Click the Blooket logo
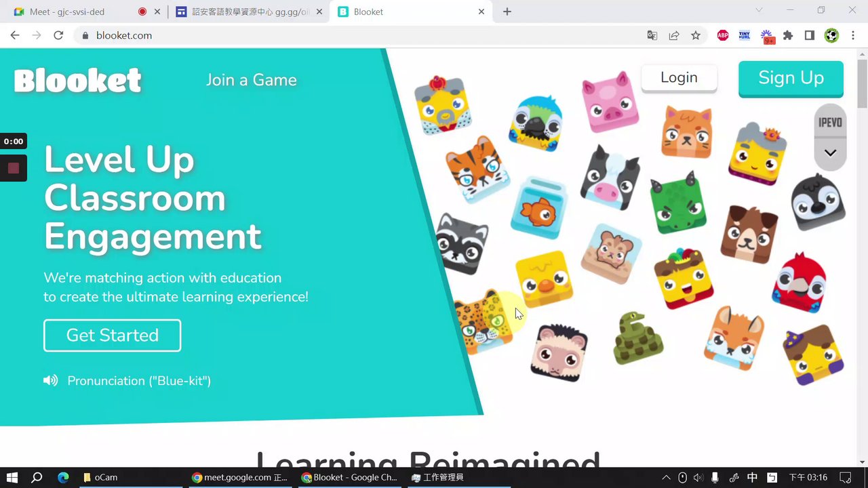The width and height of the screenshot is (868, 488). coord(77,81)
